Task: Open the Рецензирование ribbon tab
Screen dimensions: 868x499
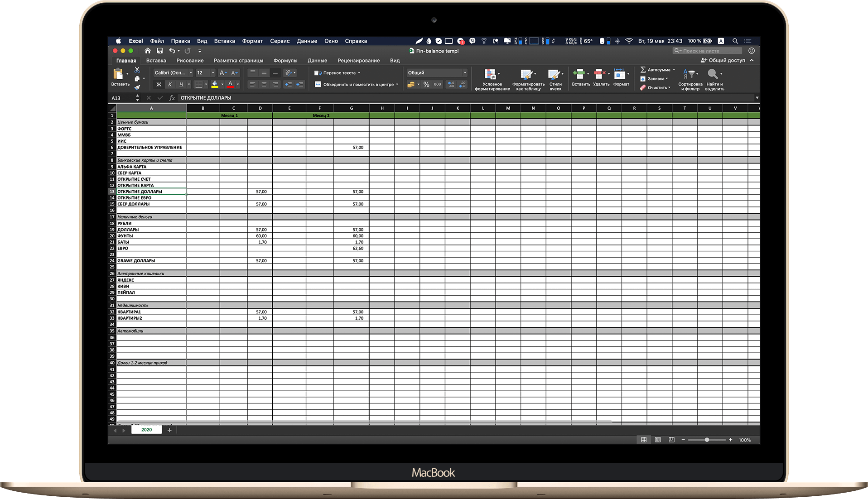Action: [x=358, y=60]
